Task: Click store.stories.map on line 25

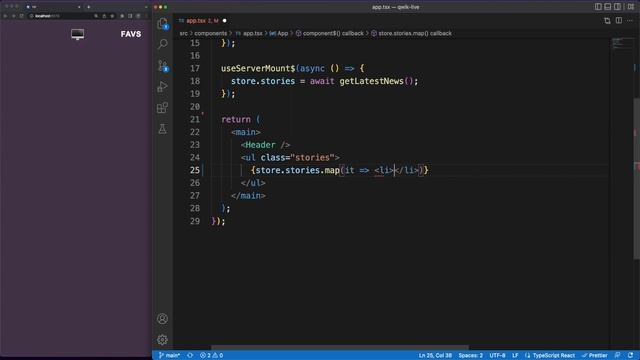Action: tap(298, 170)
